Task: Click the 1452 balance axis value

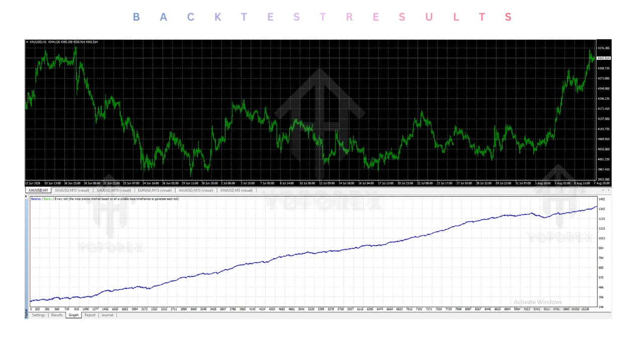Action: 602,200
